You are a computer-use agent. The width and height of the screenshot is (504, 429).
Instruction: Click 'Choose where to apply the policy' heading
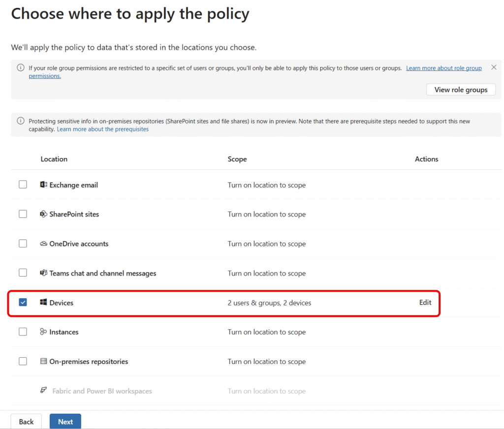(130, 14)
